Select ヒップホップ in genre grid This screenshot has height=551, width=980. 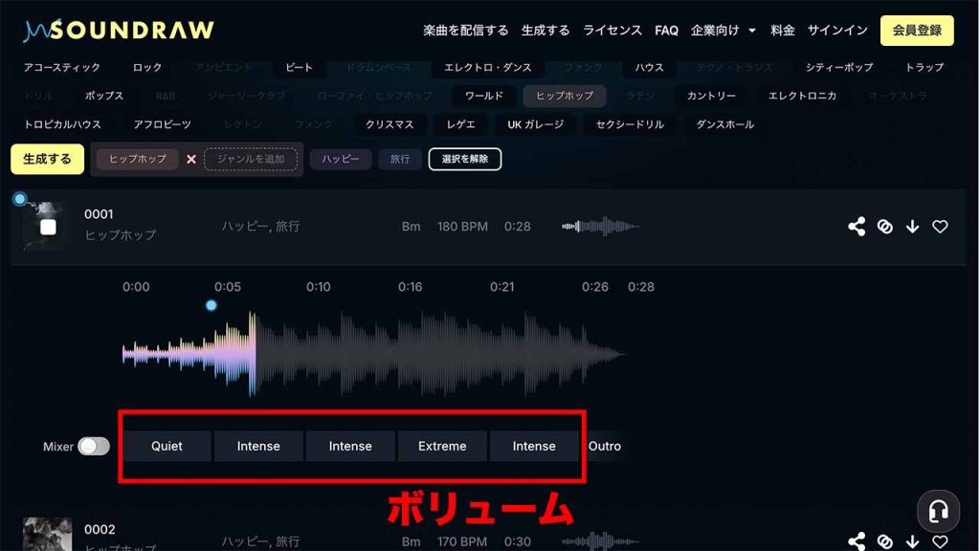pyautogui.click(x=565, y=96)
